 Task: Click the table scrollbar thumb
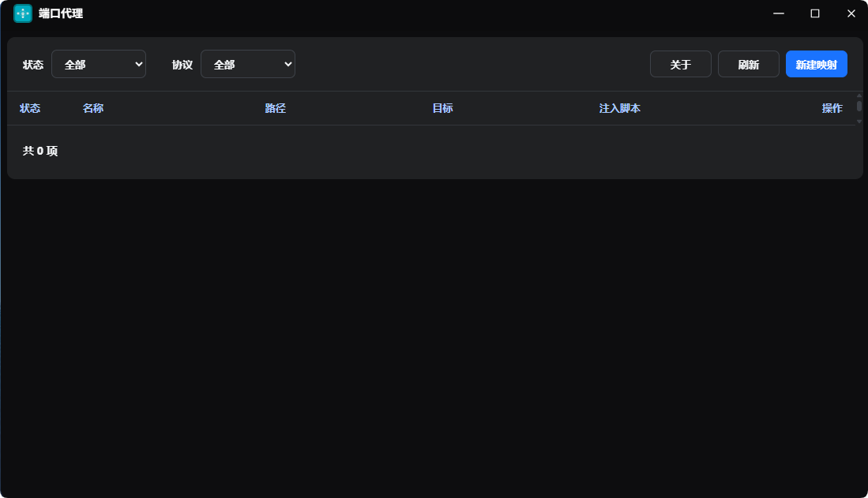(859, 106)
